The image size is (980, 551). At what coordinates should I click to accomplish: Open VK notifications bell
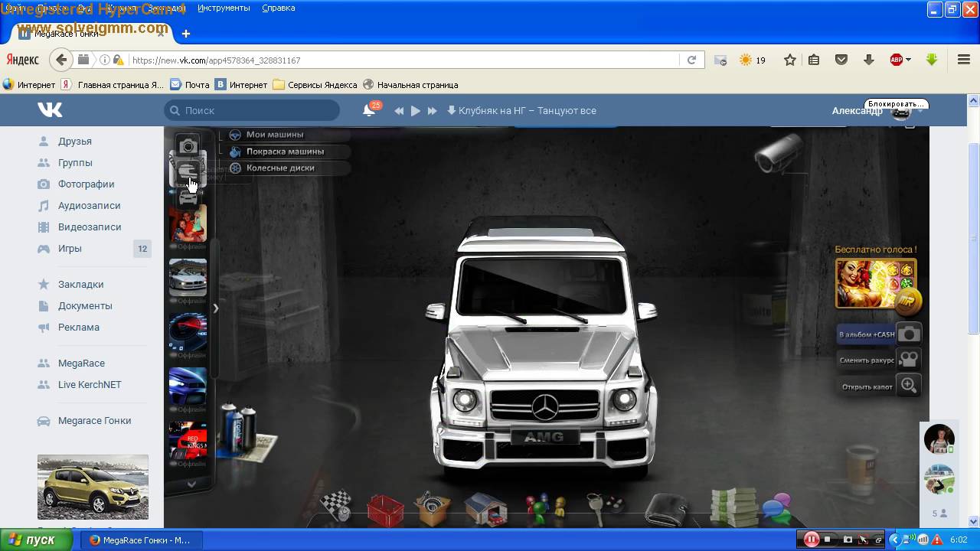[369, 110]
